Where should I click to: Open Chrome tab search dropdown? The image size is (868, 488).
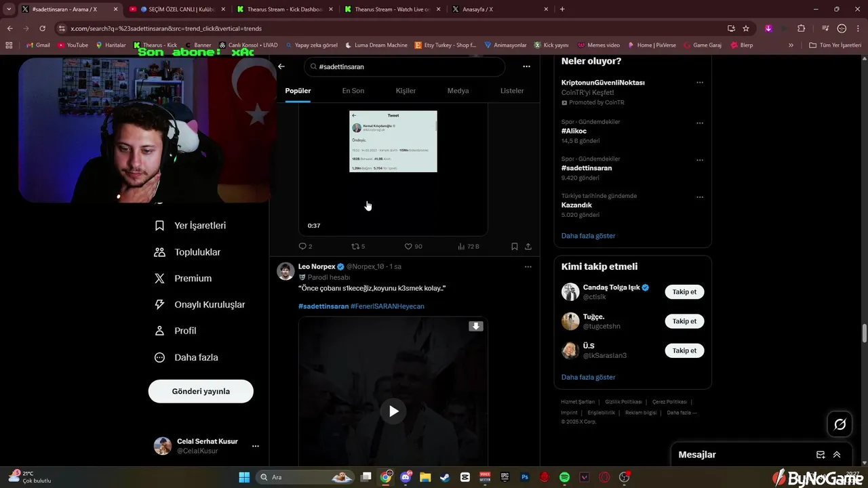coord(9,9)
